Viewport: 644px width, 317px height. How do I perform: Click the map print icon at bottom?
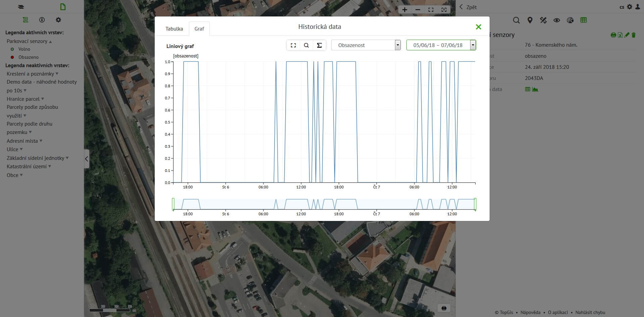444,308
